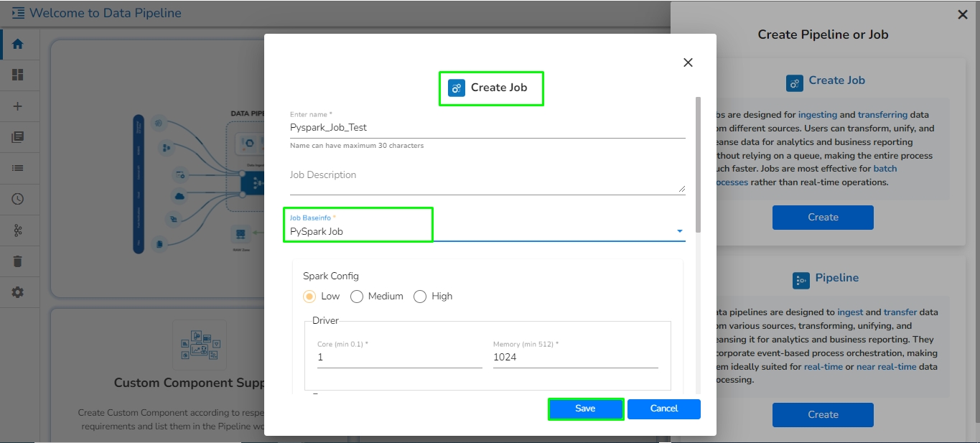The width and height of the screenshot is (980, 443).
Task: Click the plus icon in left sidebar
Action: point(18,106)
